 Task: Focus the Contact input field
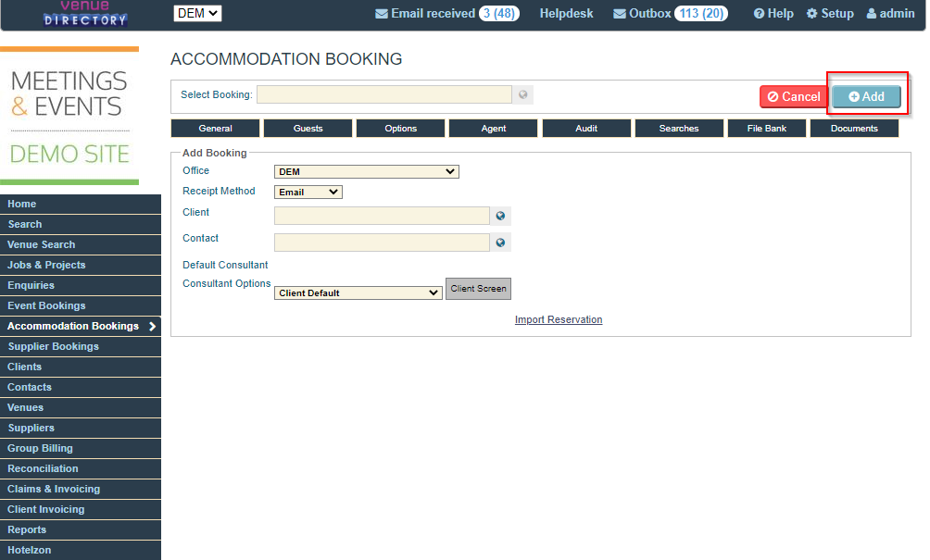pyautogui.click(x=382, y=243)
